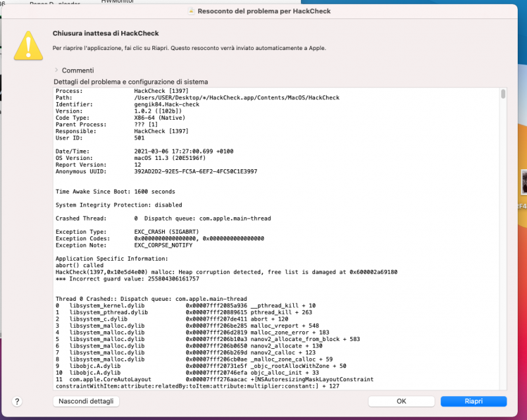Click stack frame 10 'objc_alloc_init + 33'

pyautogui.click(x=187, y=373)
